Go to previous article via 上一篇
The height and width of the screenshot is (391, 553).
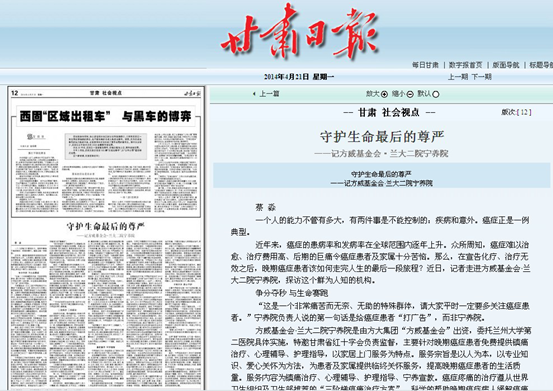[x=269, y=94]
